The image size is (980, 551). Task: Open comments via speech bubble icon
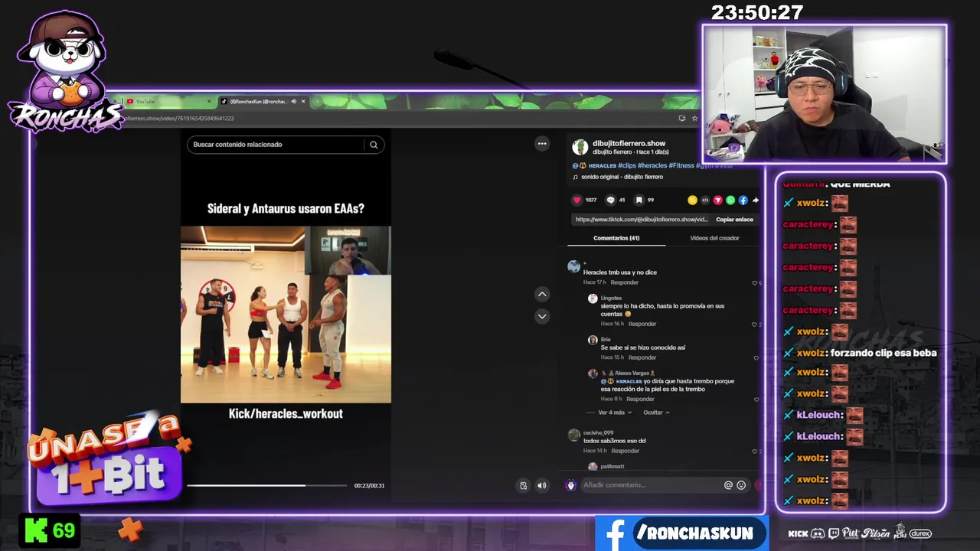pos(610,200)
